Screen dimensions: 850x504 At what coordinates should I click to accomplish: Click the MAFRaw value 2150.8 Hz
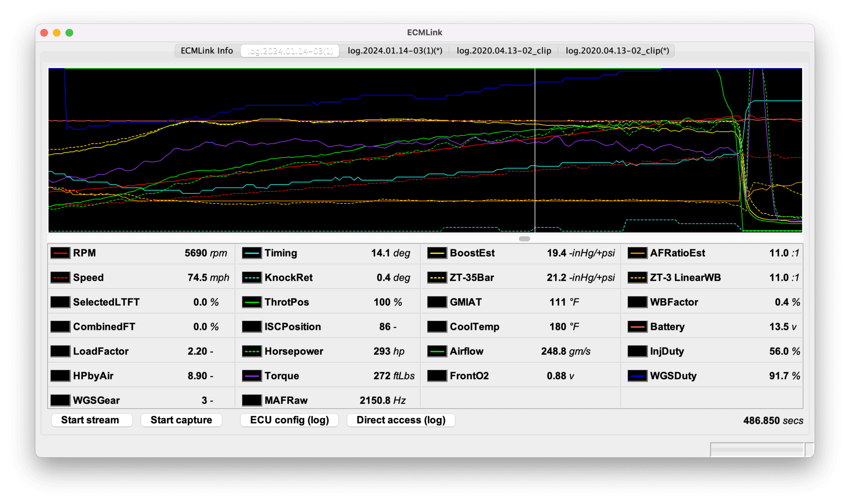382,400
